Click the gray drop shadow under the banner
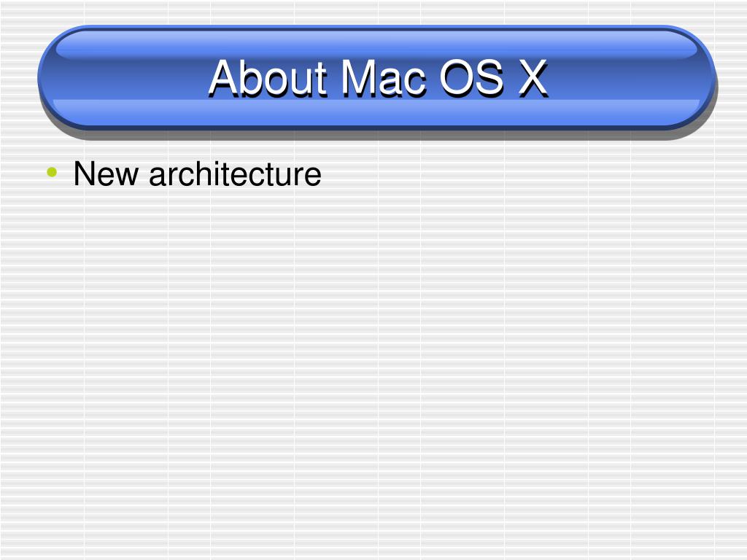 pos(376,134)
